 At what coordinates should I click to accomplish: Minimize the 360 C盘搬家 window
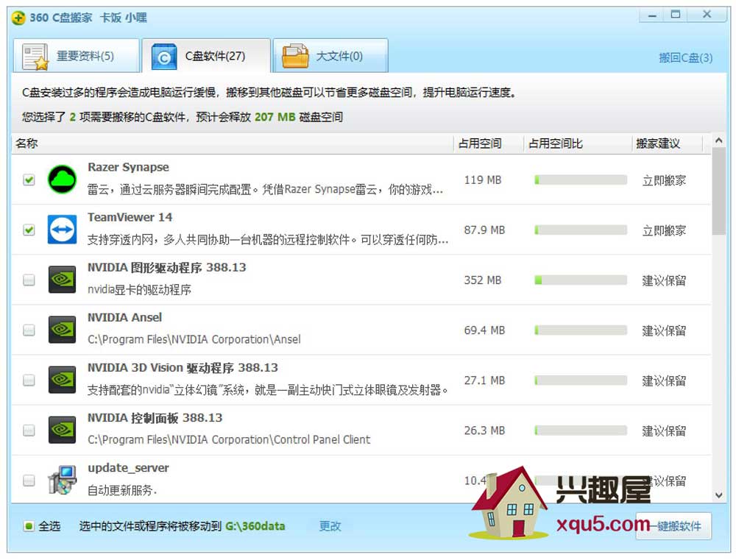coord(652,15)
